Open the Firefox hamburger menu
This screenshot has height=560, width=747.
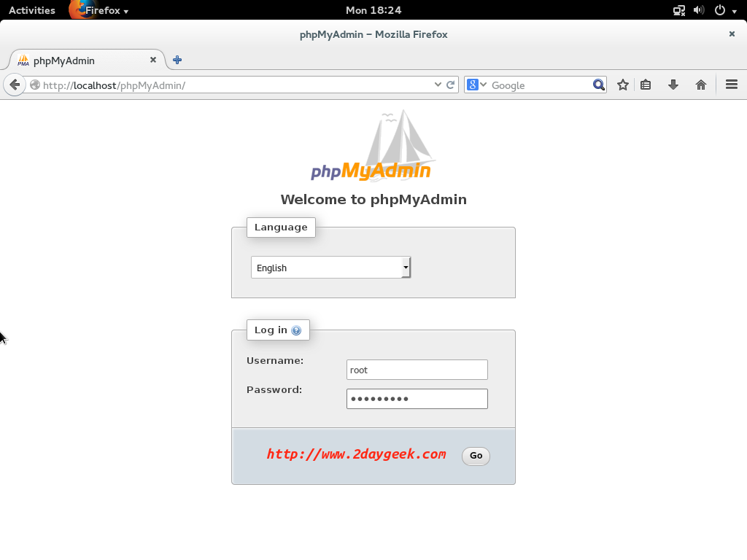[732, 85]
